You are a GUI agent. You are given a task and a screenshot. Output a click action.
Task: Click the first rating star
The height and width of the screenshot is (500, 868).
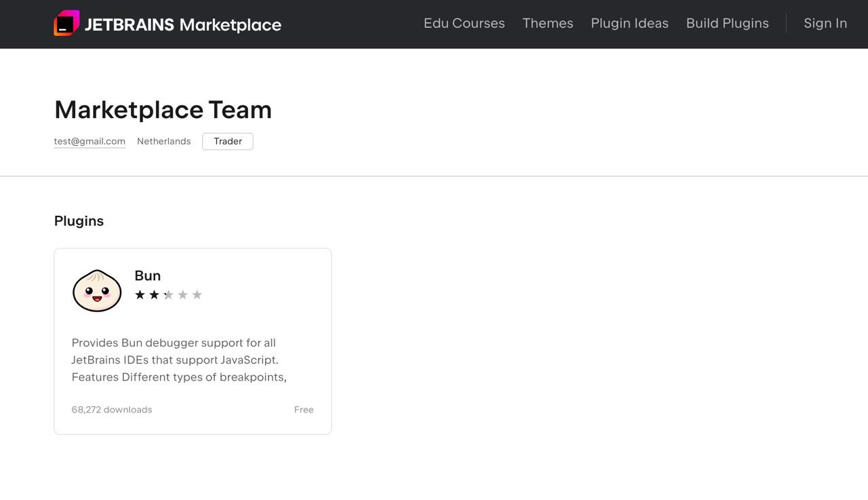pyautogui.click(x=140, y=294)
